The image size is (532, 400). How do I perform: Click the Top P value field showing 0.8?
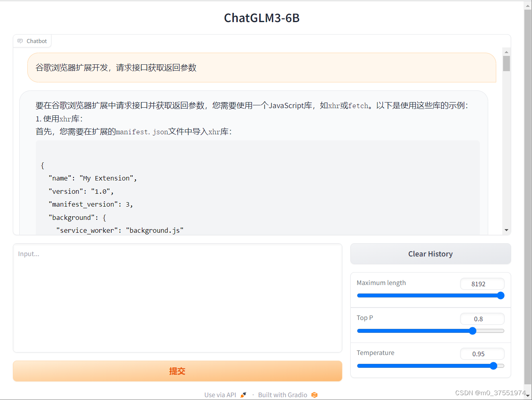[482, 319]
